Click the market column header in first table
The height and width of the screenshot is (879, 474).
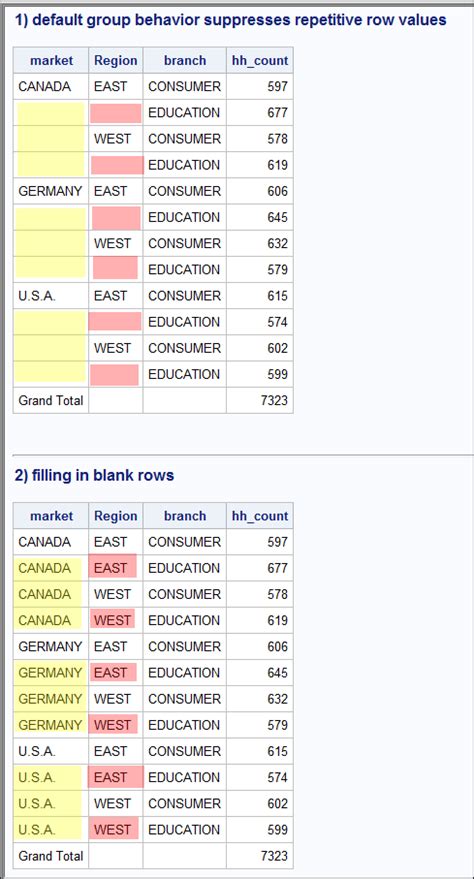point(51,61)
